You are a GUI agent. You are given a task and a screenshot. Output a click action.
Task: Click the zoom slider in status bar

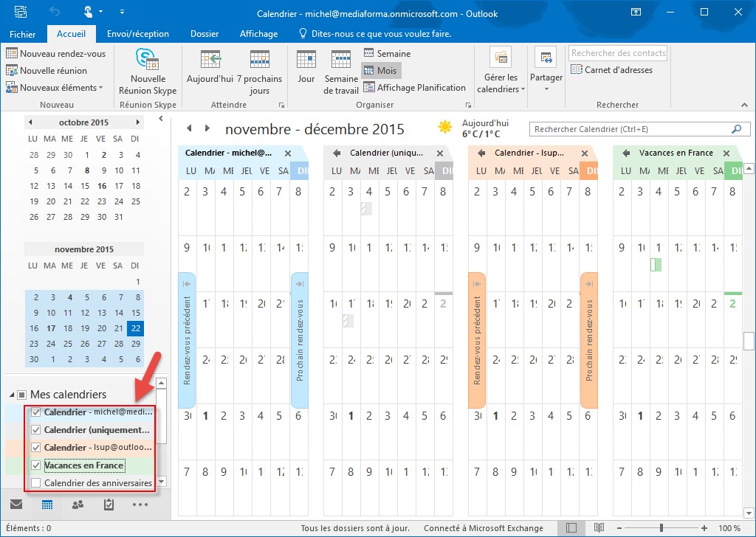point(661,528)
